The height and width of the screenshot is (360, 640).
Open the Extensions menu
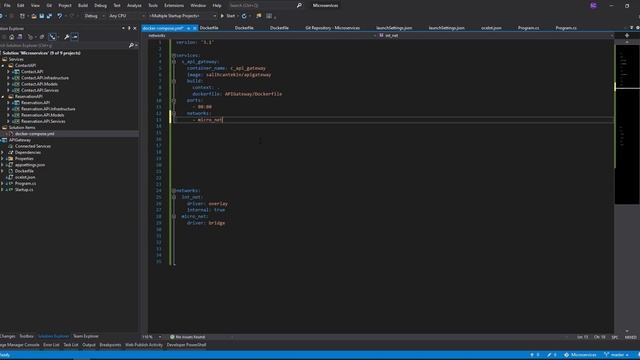(174, 5)
